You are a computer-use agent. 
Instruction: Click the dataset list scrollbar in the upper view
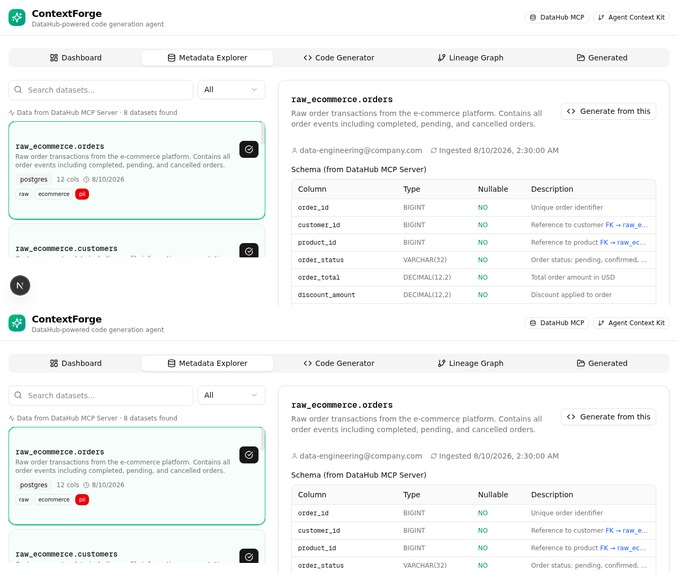(262, 134)
